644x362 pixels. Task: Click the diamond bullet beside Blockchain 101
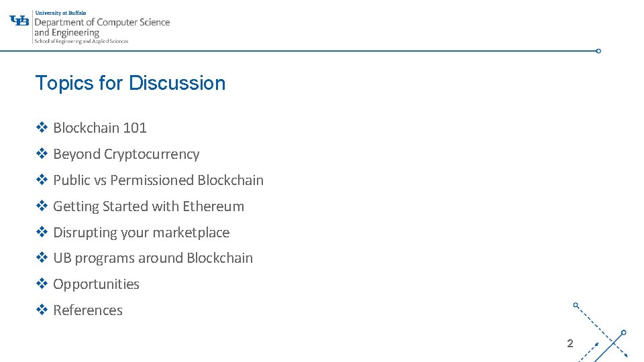click(x=42, y=127)
